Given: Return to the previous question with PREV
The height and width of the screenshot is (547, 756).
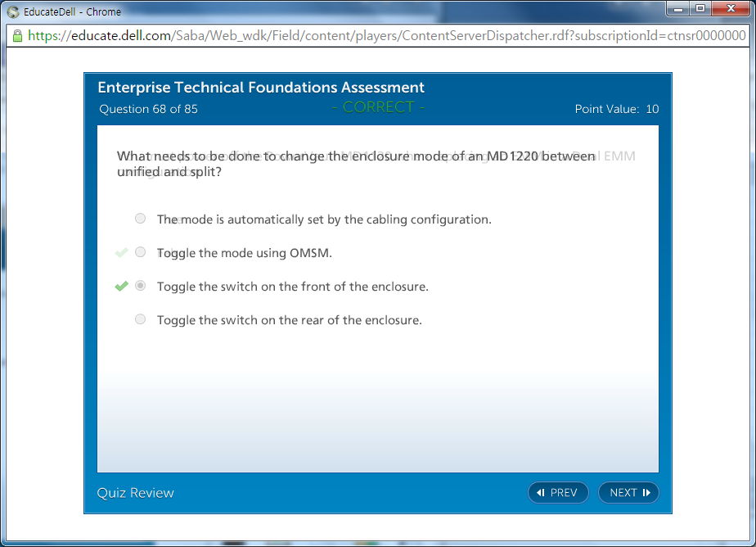Looking at the screenshot, I should coord(558,492).
